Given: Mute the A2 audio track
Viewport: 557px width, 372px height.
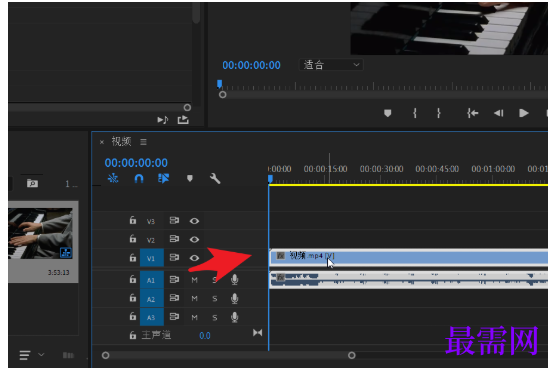Looking at the screenshot, I should (194, 299).
